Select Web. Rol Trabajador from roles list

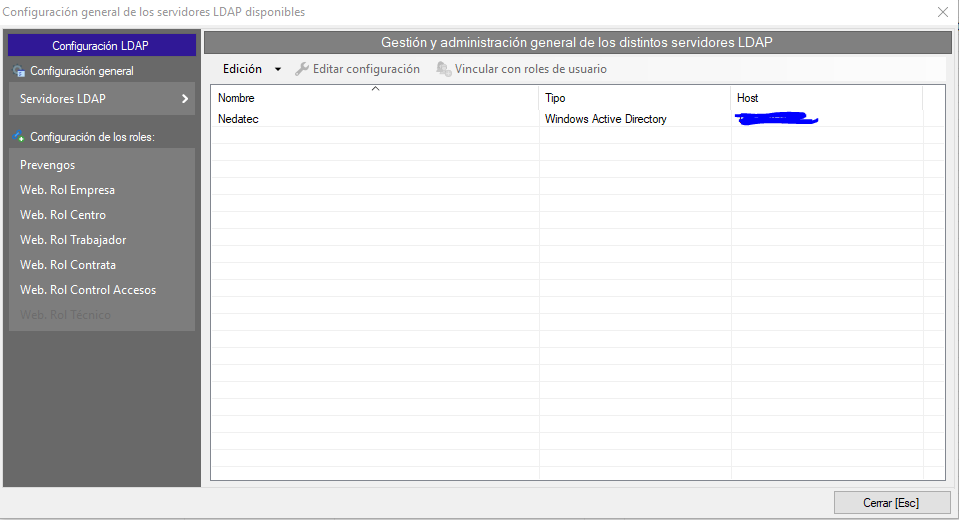(73, 240)
